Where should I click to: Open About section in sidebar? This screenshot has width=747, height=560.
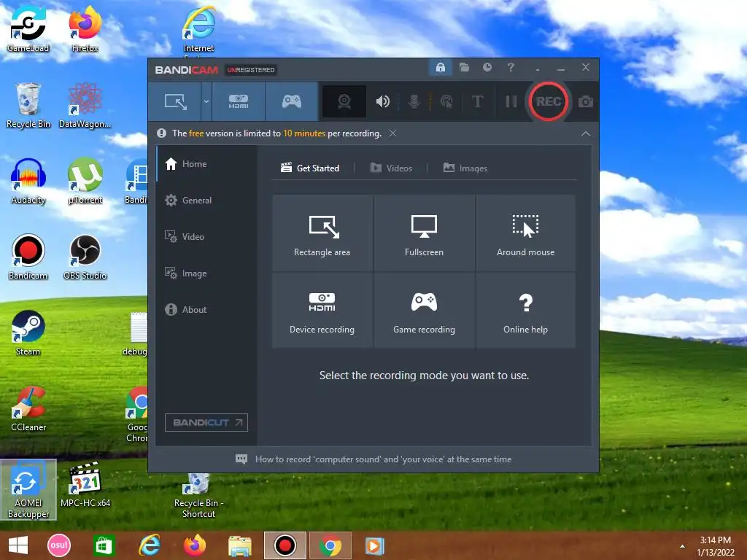pyautogui.click(x=206, y=309)
